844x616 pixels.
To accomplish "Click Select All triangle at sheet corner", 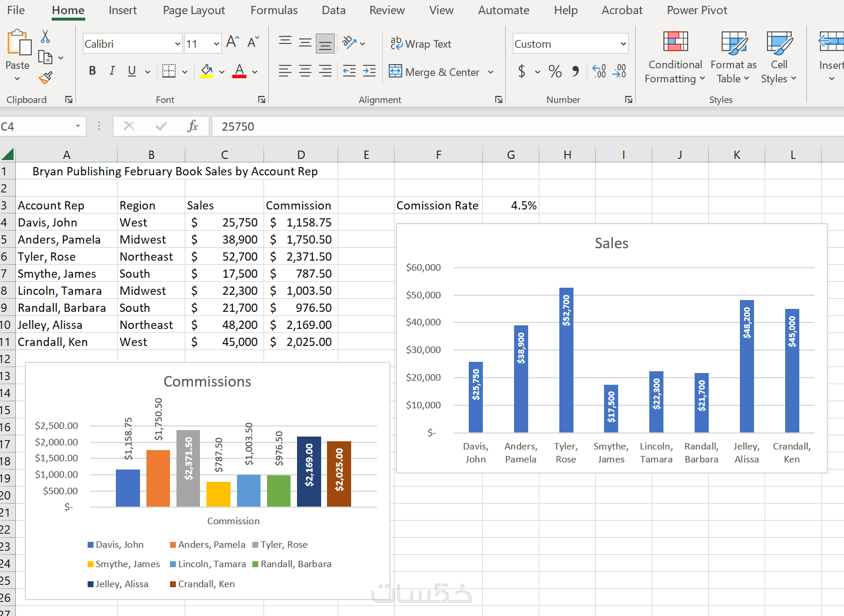I will pyautogui.click(x=8, y=154).
